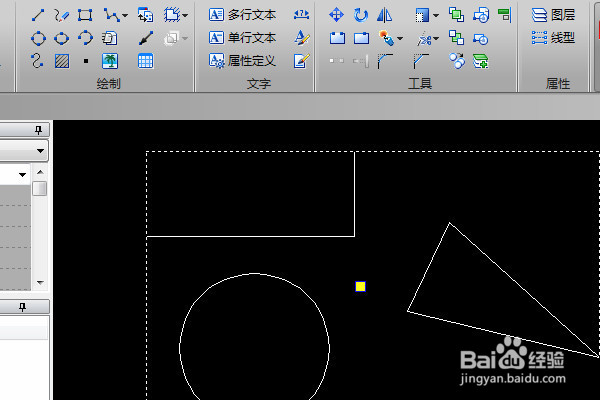Select the Ellipse drawing tool
Screen dimensions: 600x400
tap(62, 38)
